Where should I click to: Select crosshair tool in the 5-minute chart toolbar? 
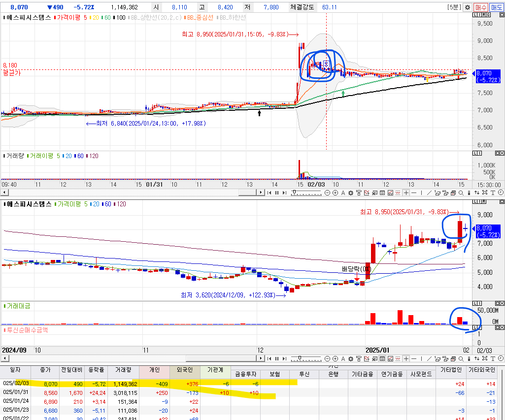[406, 193]
